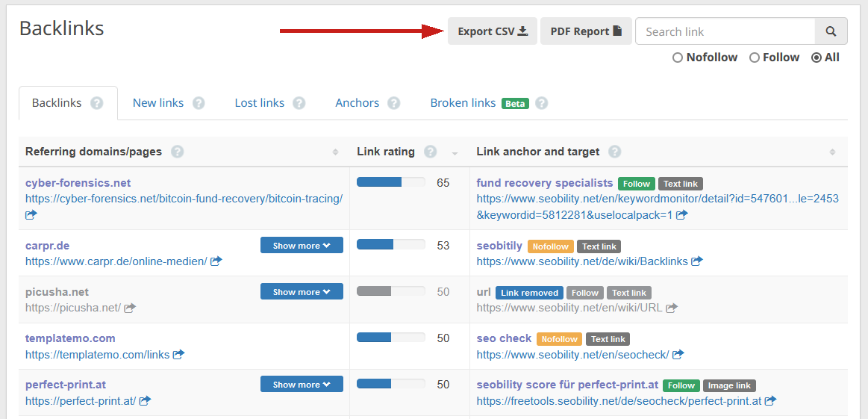This screenshot has height=419, width=868.
Task: Open external link icon for picusha.net URL
Action: [x=130, y=307]
